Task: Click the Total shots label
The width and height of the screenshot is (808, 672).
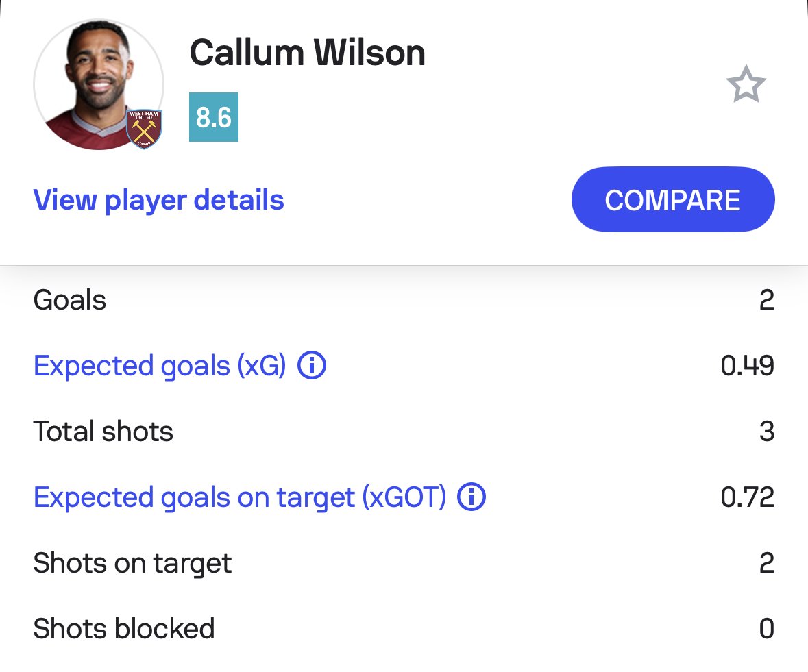Action: pyautogui.click(x=103, y=432)
